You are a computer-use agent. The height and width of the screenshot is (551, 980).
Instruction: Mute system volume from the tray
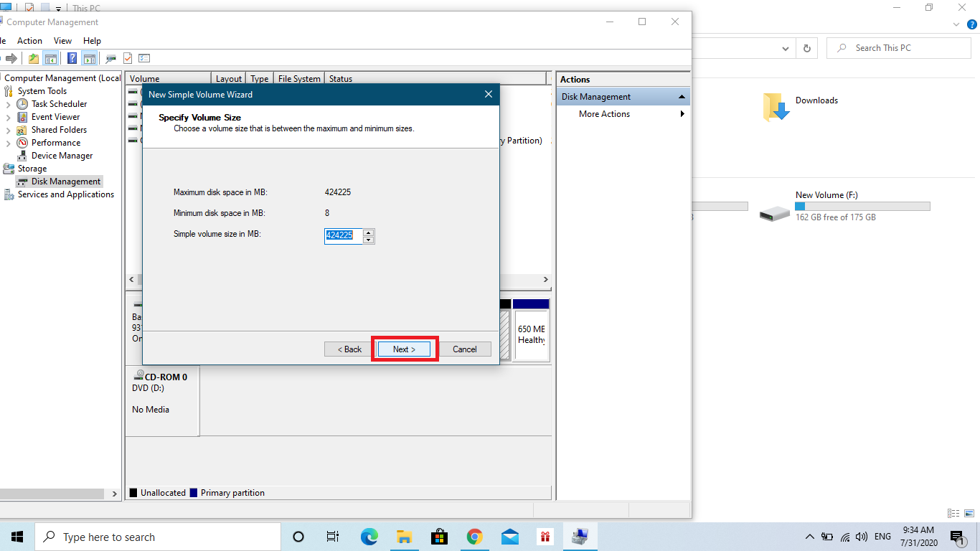pyautogui.click(x=862, y=536)
